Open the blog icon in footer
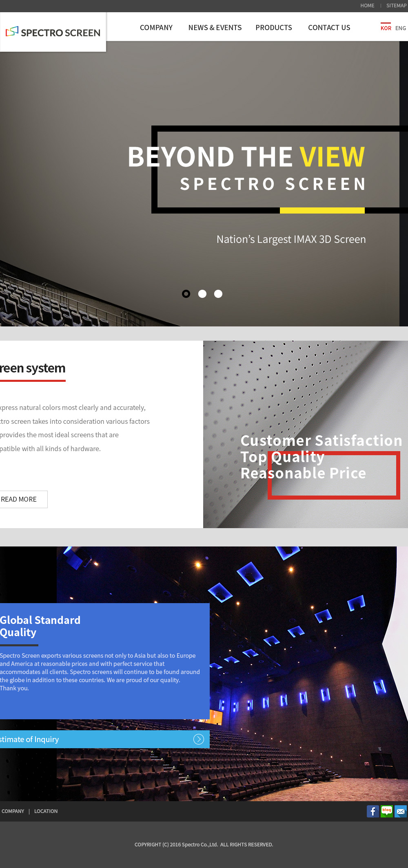The height and width of the screenshot is (868, 408). (387, 811)
